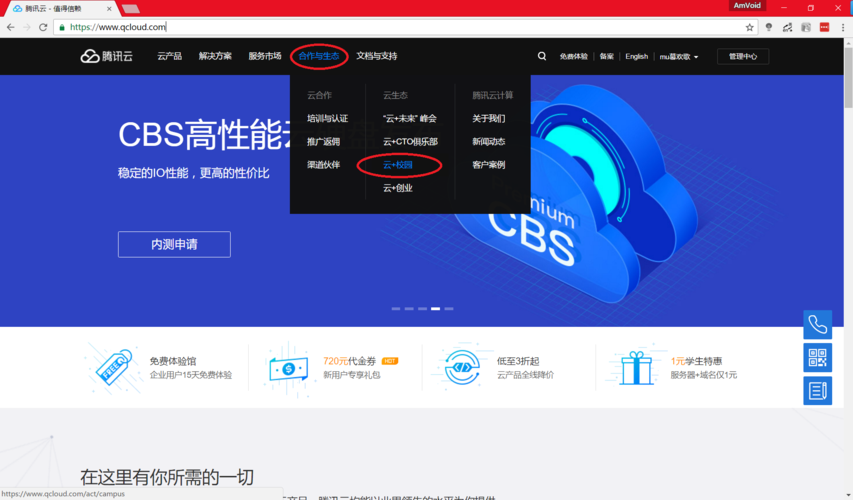Open the 云产品 menu
853x500 pixels.
(169, 56)
